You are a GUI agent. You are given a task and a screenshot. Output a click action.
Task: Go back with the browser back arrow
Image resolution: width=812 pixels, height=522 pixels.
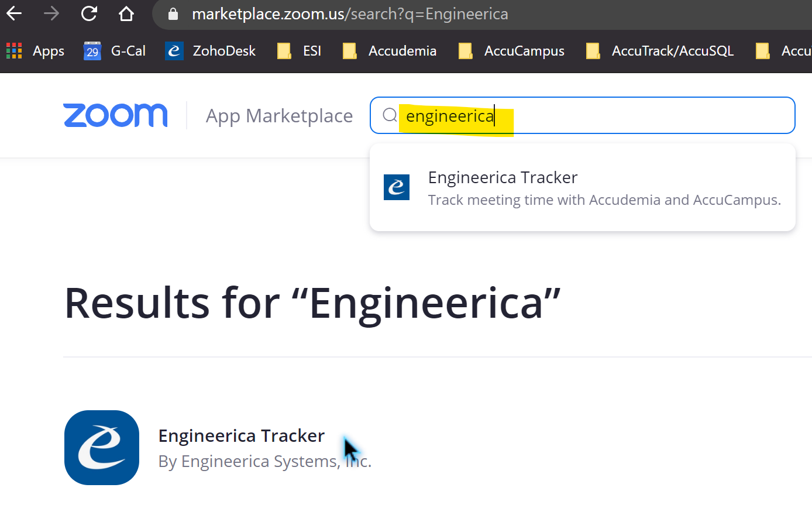point(14,13)
